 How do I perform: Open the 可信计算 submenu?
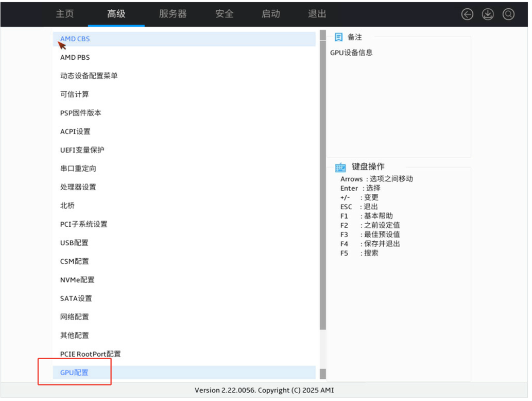(x=74, y=94)
